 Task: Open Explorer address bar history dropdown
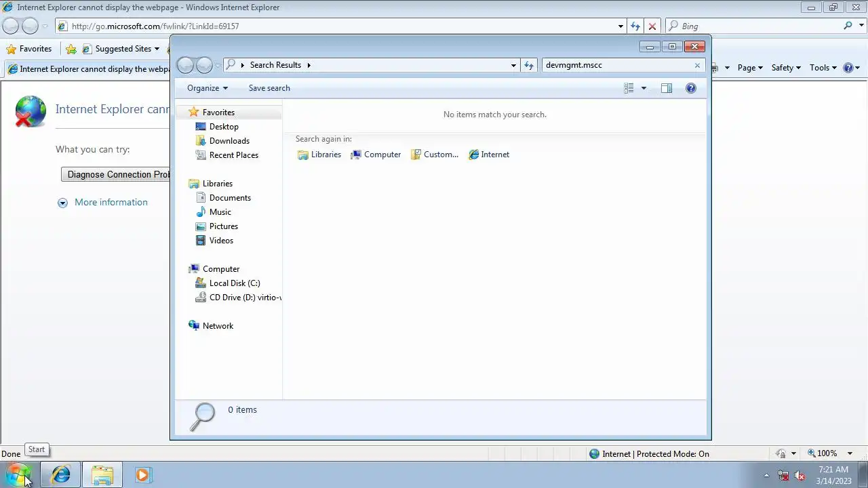tap(513, 65)
